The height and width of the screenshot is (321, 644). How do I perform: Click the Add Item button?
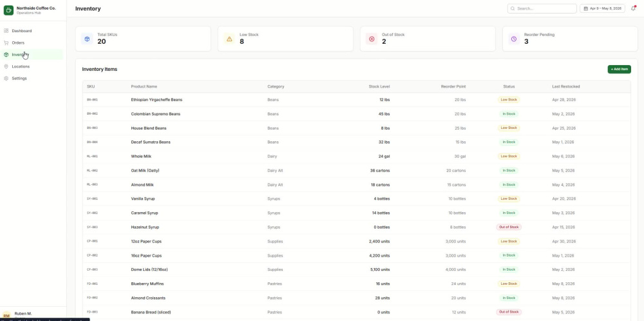click(x=619, y=70)
